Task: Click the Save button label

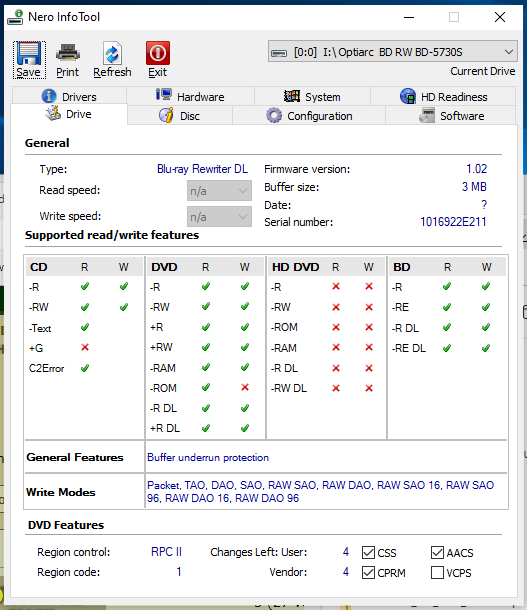Action: click(x=28, y=72)
